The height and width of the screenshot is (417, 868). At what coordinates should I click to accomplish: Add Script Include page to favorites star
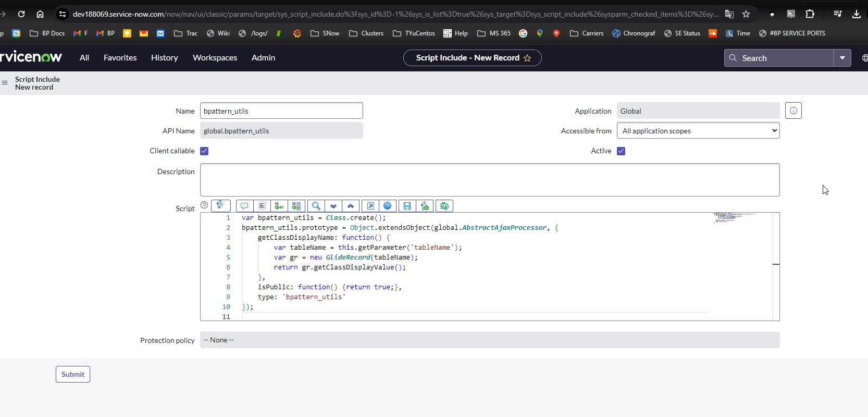click(527, 58)
